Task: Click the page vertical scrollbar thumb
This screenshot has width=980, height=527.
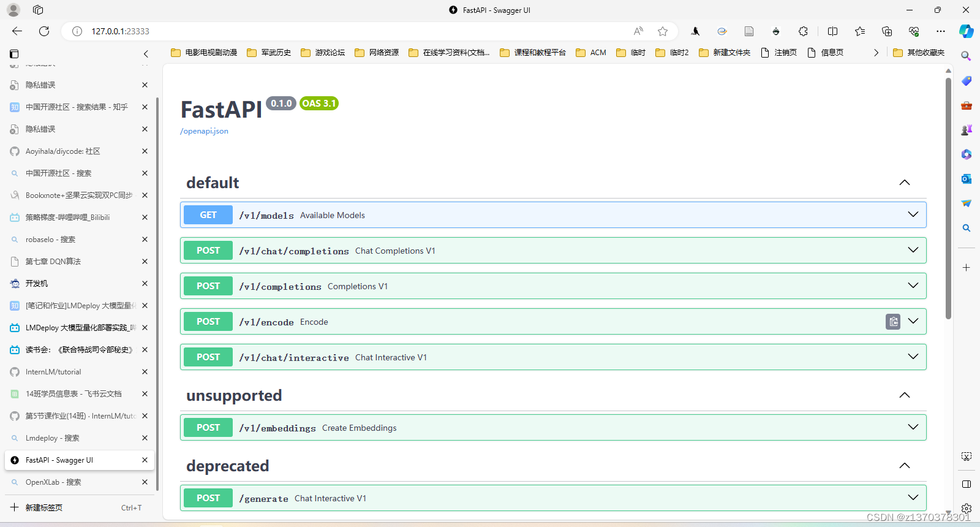Action: [x=948, y=198]
